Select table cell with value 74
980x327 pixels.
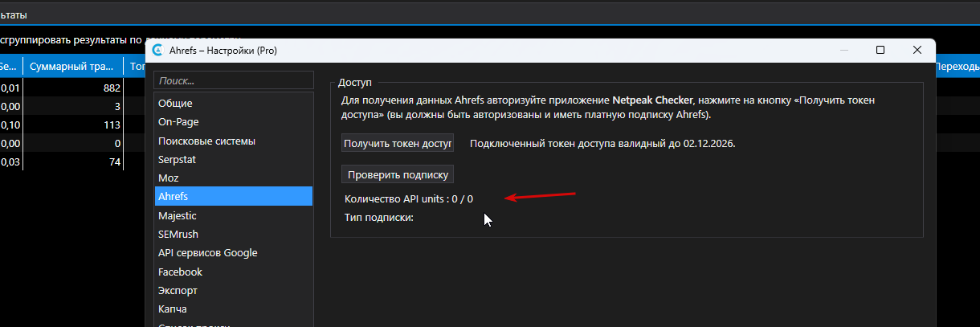[72, 162]
